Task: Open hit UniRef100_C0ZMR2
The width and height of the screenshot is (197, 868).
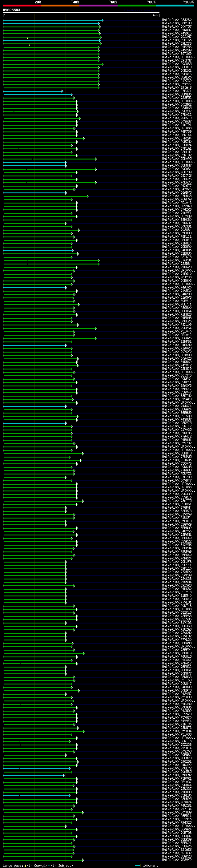Action: pyautogui.click(x=177, y=104)
